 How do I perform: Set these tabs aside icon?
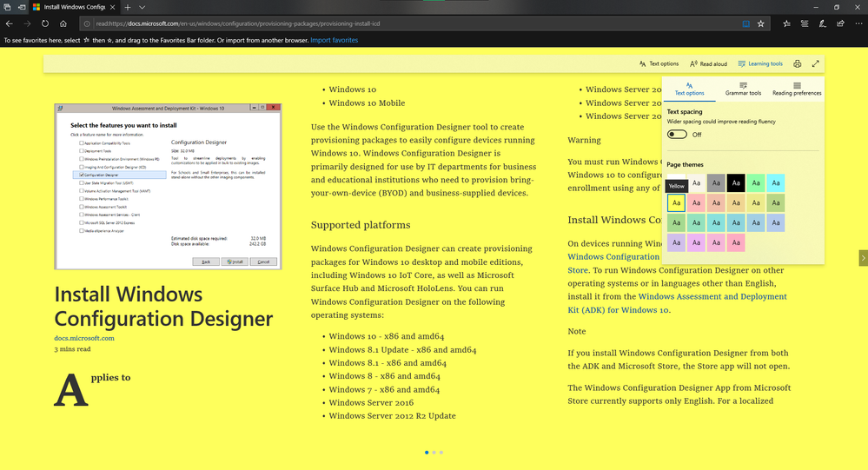pyautogui.click(x=22, y=7)
